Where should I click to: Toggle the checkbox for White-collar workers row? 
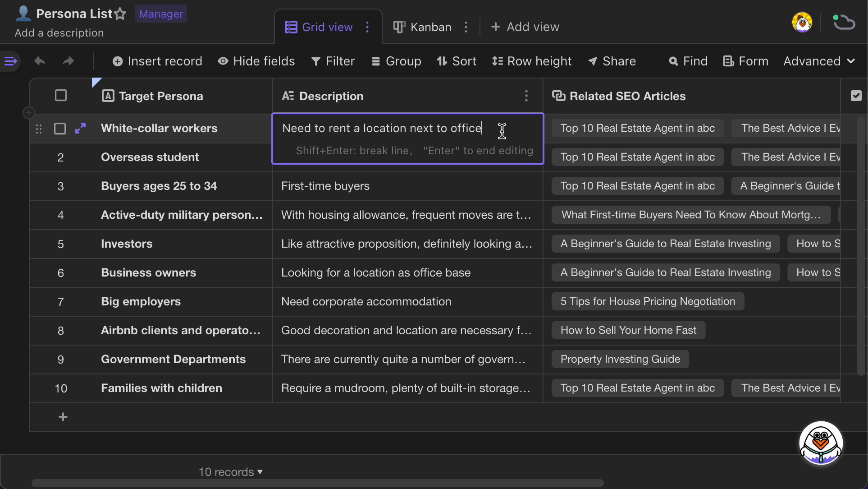59,128
